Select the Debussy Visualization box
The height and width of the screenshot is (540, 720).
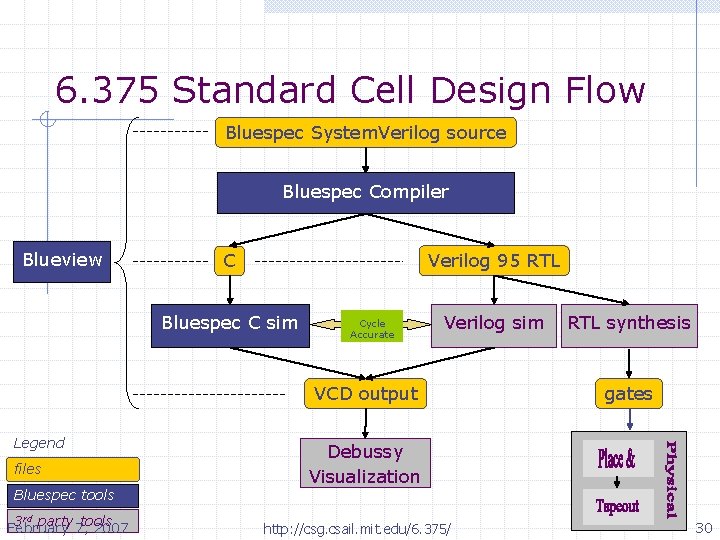[366, 463]
